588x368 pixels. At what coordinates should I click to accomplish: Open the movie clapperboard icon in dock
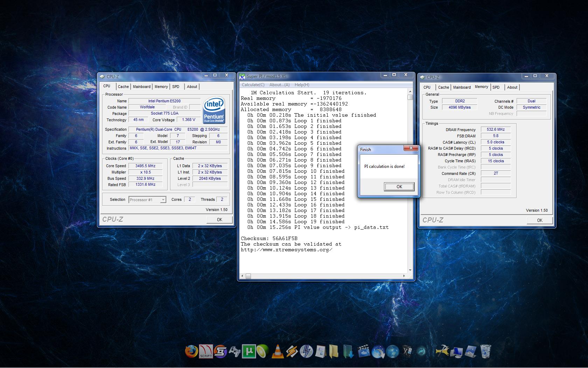(364, 351)
